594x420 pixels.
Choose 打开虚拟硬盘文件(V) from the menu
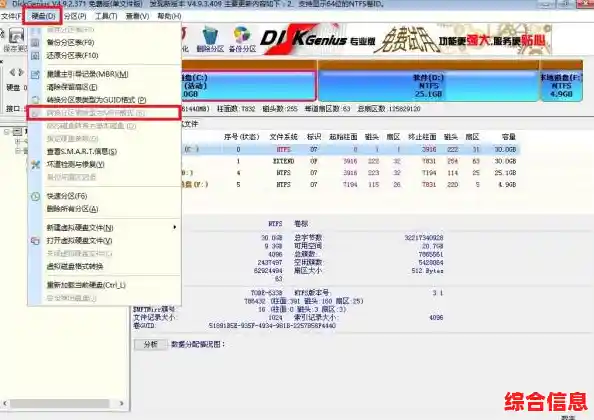[104, 240]
